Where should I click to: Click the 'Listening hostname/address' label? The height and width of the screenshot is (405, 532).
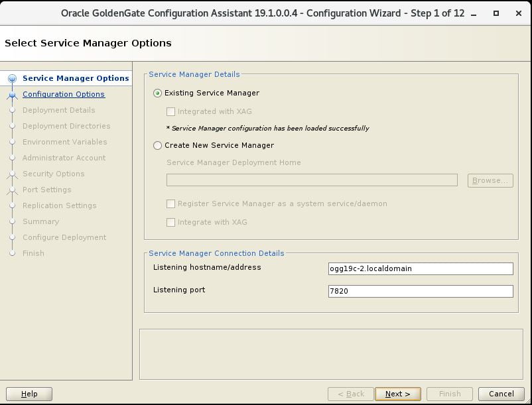(207, 267)
